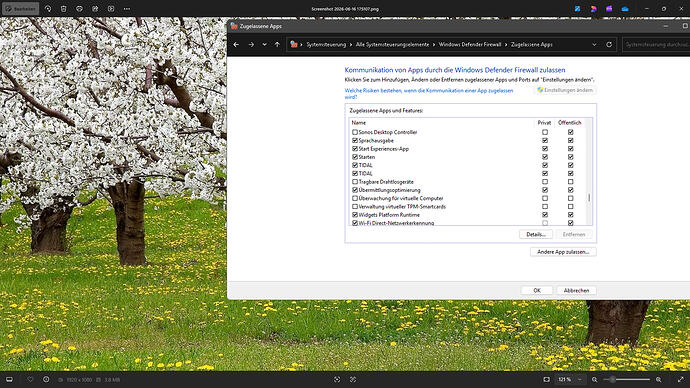Uncheck the Sprachausgabe name checkbox
The image size is (690, 388).
(355, 140)
